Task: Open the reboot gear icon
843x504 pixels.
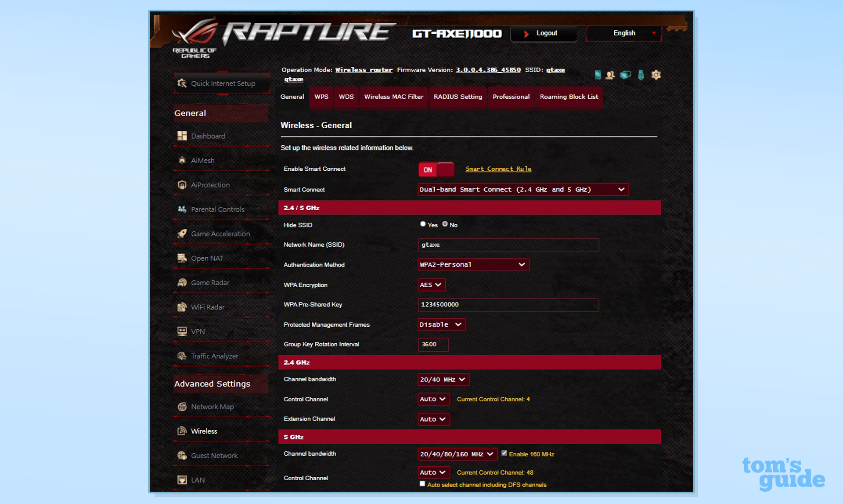Action: [656, 75]
